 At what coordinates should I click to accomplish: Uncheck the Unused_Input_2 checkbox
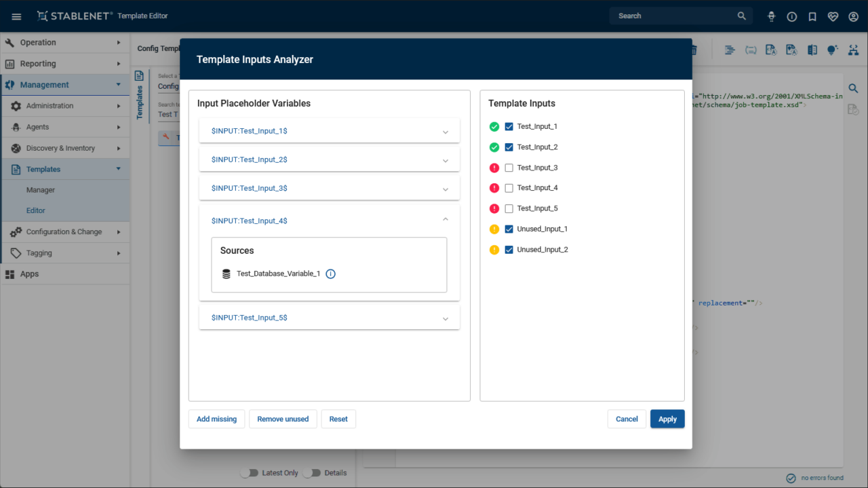point(509,250)
